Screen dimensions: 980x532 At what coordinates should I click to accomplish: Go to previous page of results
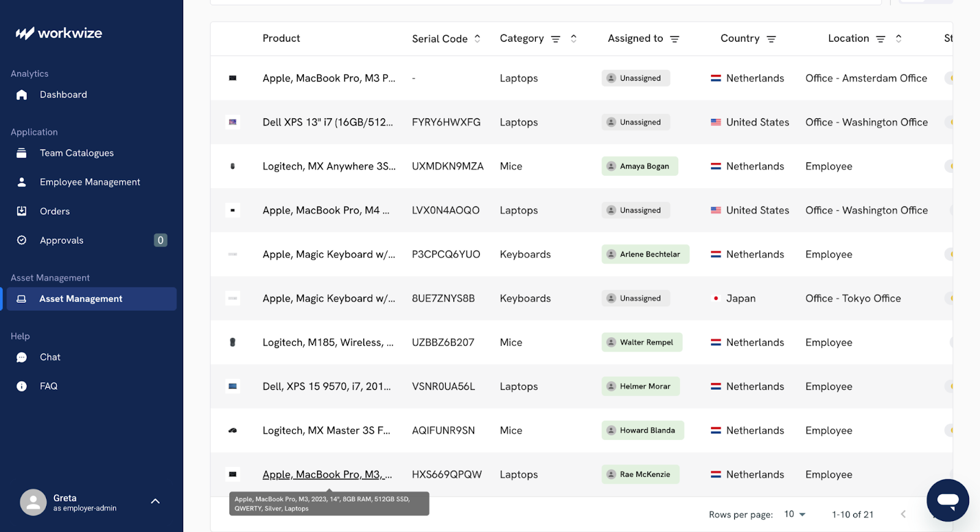903,514
